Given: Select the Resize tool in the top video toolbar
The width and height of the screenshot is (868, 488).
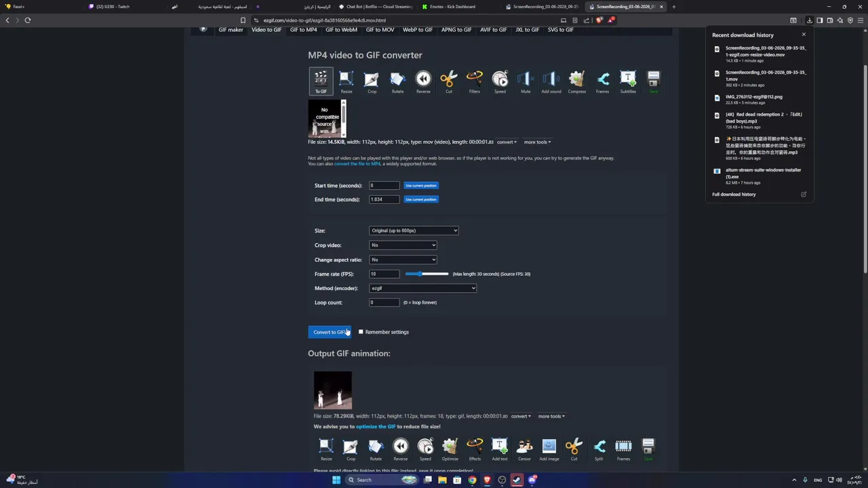Looking at the screenshot, I should point(346,81).
